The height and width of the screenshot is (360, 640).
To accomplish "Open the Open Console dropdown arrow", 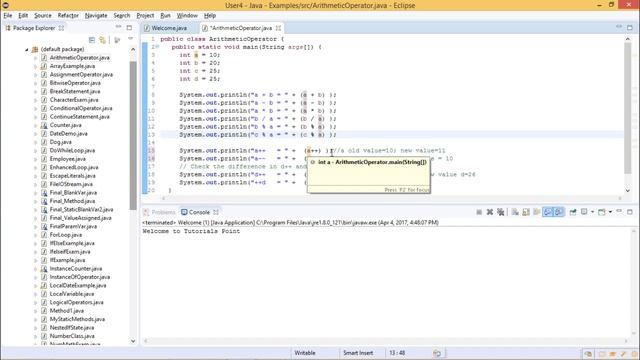I will 610,212.
